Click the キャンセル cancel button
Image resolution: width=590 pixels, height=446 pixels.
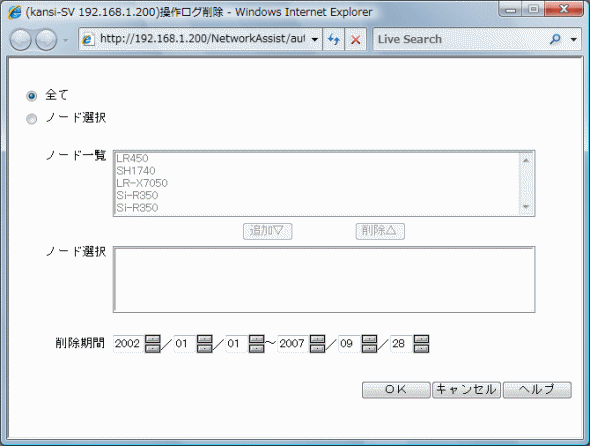point(467,390)
